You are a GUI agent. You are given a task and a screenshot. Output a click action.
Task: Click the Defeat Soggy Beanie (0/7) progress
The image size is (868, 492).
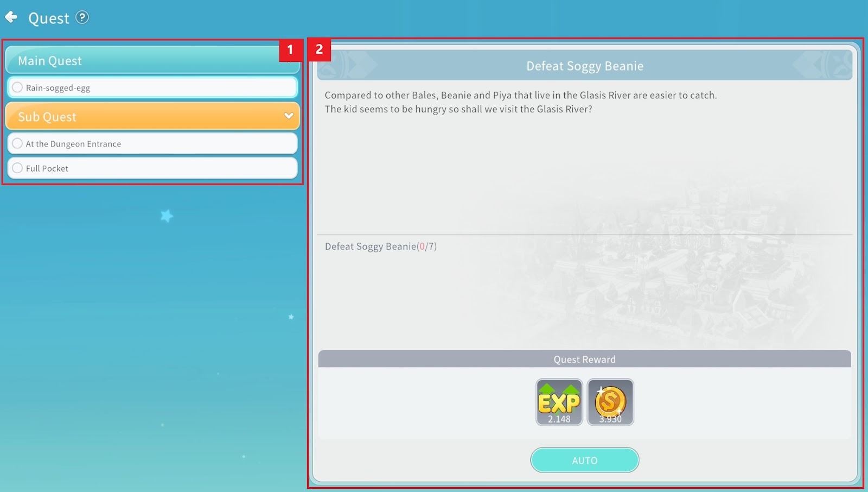pos(380,247)
